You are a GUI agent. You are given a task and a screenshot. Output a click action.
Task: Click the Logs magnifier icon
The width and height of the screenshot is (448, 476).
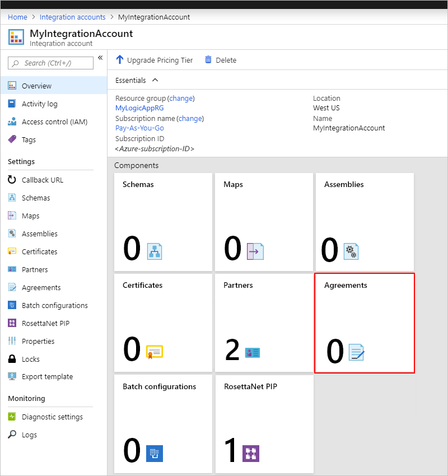[x=12, y=435]
